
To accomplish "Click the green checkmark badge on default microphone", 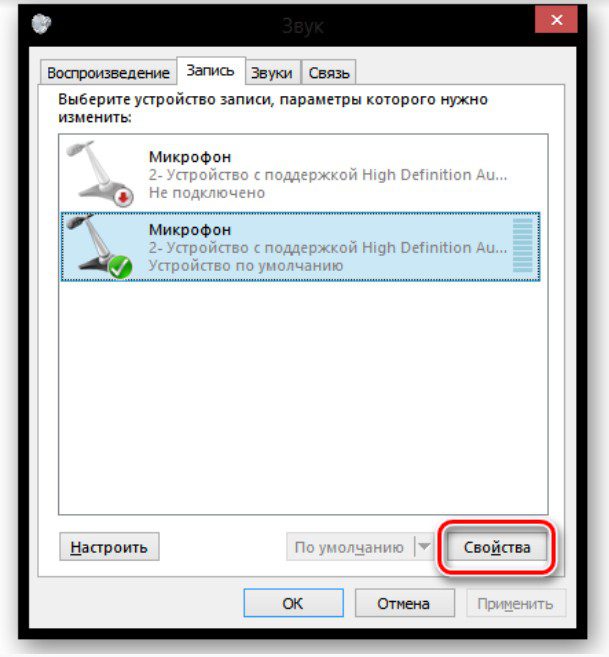I will click(x=121, y=267).
